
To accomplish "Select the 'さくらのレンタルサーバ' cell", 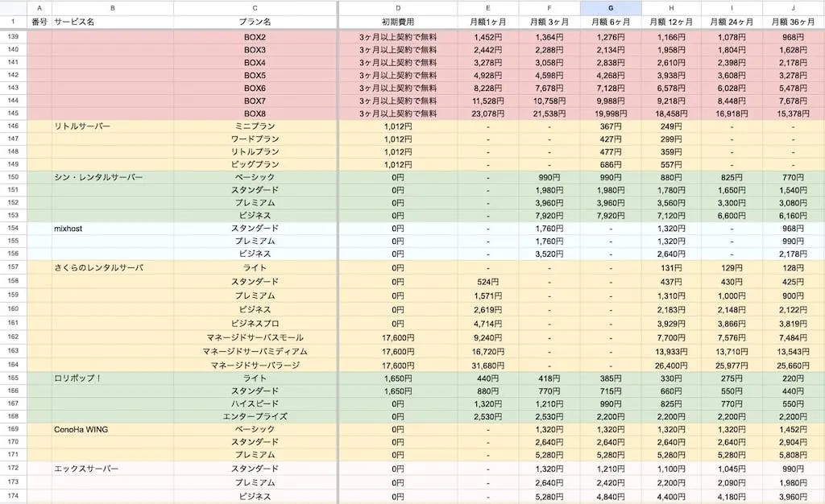I will pyautogui.click(x=113, y=267).
